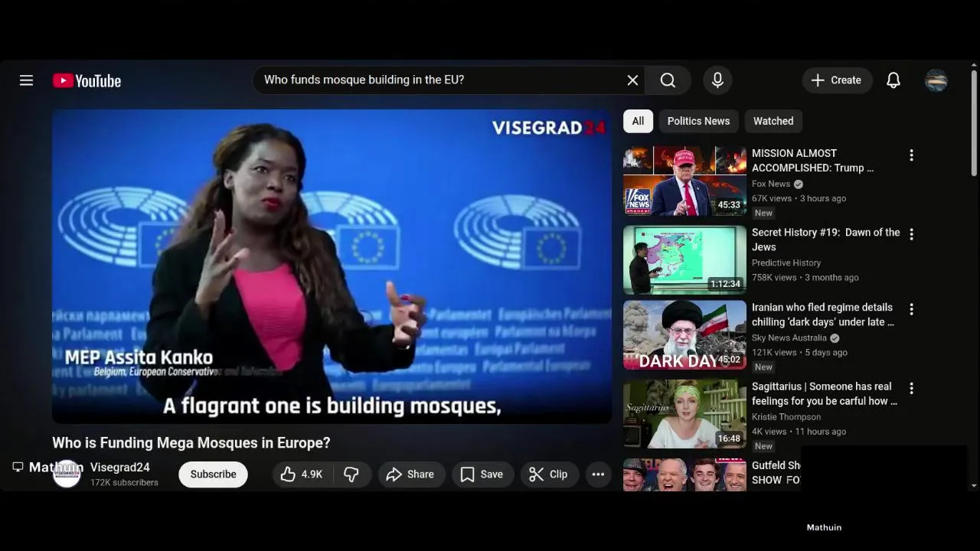
Task: Open the account avatar menu
Action: pos(936,80)
